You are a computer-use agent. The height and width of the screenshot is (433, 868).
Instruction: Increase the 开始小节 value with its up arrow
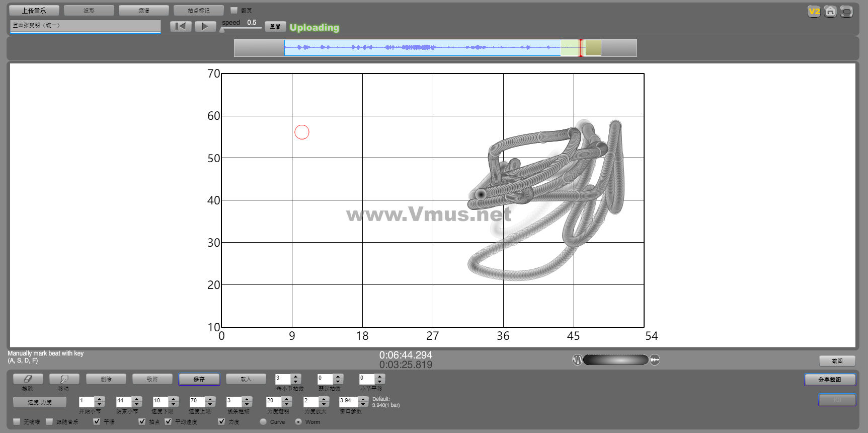click(100, 399)
